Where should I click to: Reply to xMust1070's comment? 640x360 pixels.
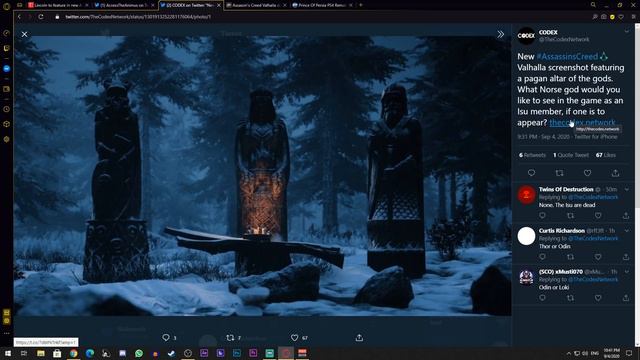[x=542, y=298]
